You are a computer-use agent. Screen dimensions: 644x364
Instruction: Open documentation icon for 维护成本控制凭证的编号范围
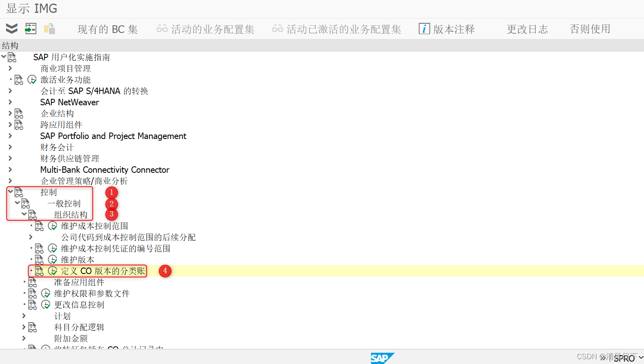(39, 249)
